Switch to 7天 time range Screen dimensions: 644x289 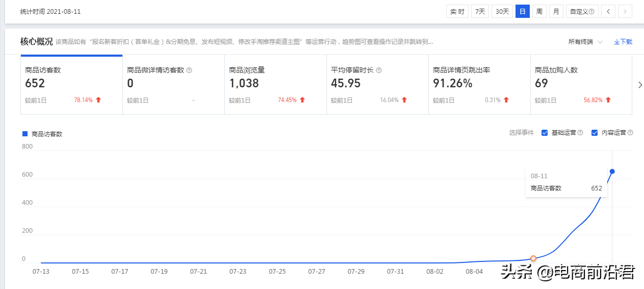(x=480, y=11)
